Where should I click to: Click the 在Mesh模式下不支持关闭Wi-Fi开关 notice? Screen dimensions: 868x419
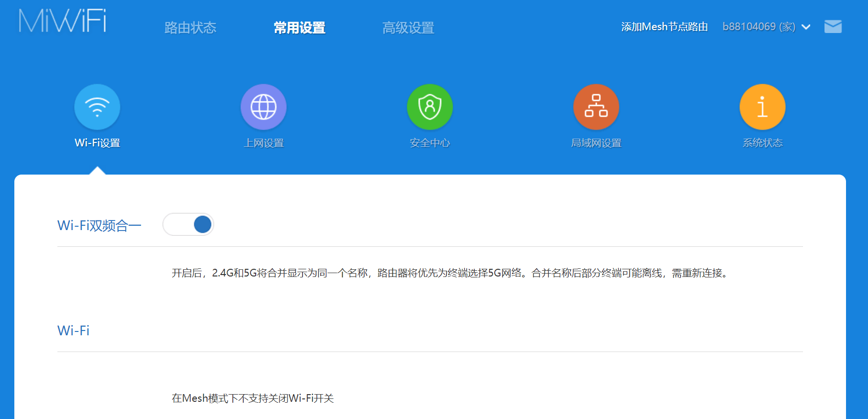pos(253,398)
